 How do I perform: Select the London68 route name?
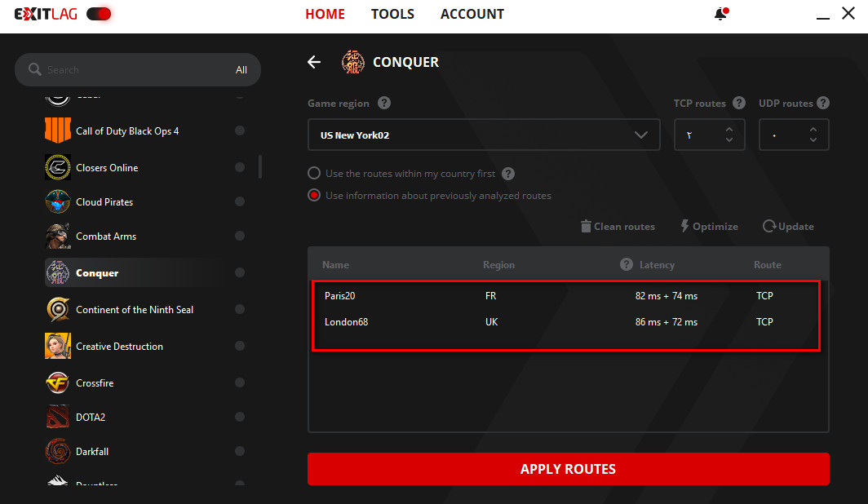point(346,322)
